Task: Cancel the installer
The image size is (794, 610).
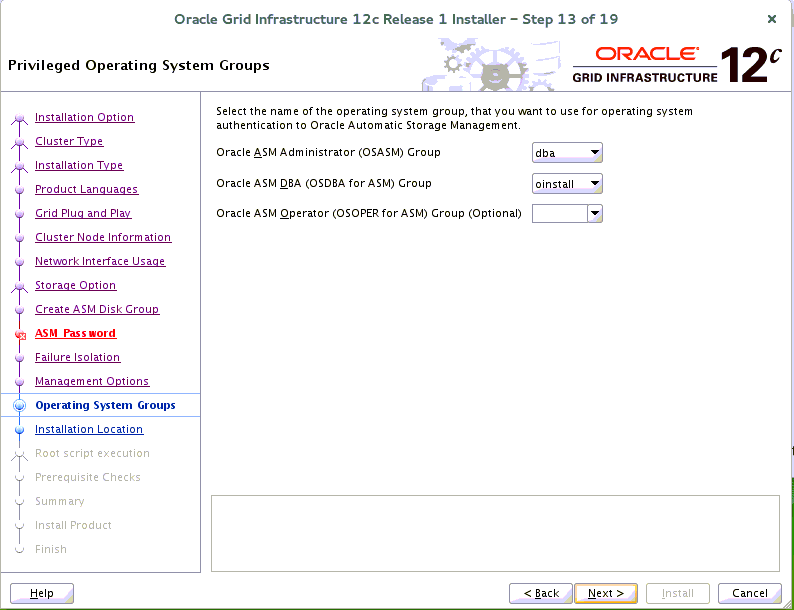Action: [749, 593]
